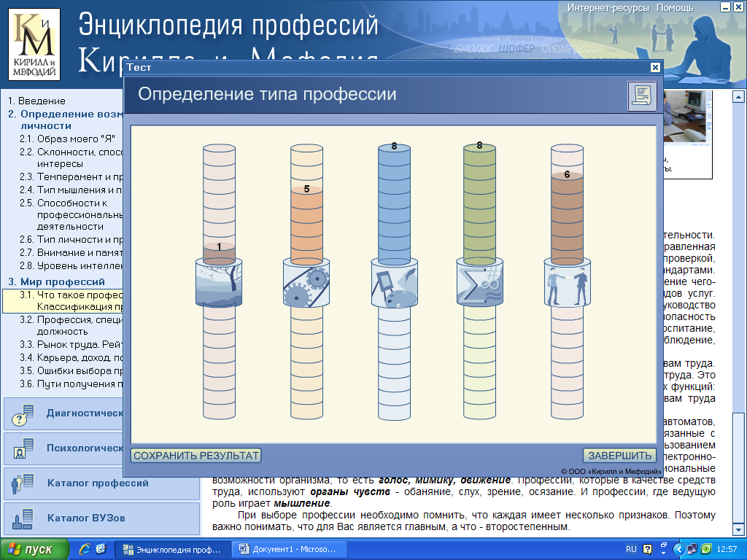
Task: Click the blue column showing score 8
Action: coord(394,204)
